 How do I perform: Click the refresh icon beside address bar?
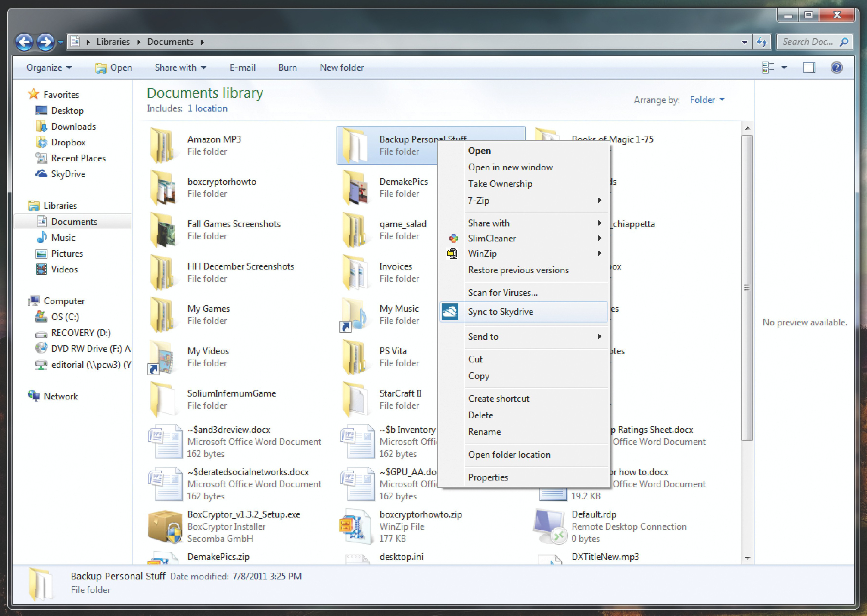click(761, 42)
